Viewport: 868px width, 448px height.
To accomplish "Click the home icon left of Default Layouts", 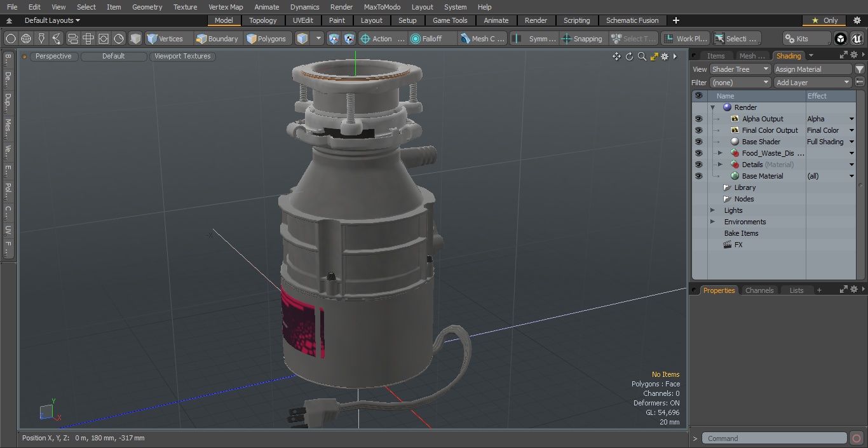I will 9,20.
